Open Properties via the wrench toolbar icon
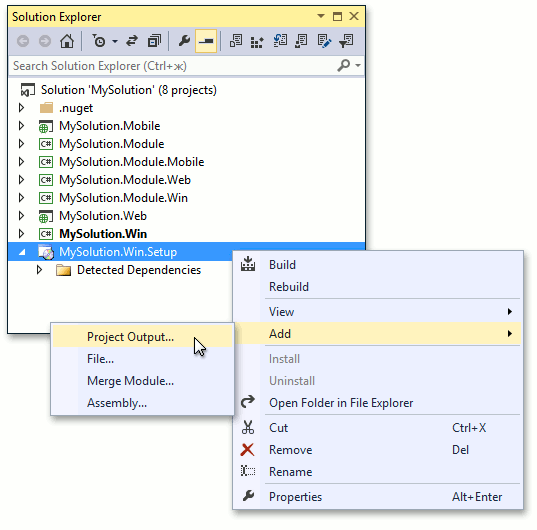537x530 pixels. pyautogui.click(x=184, y=41)
